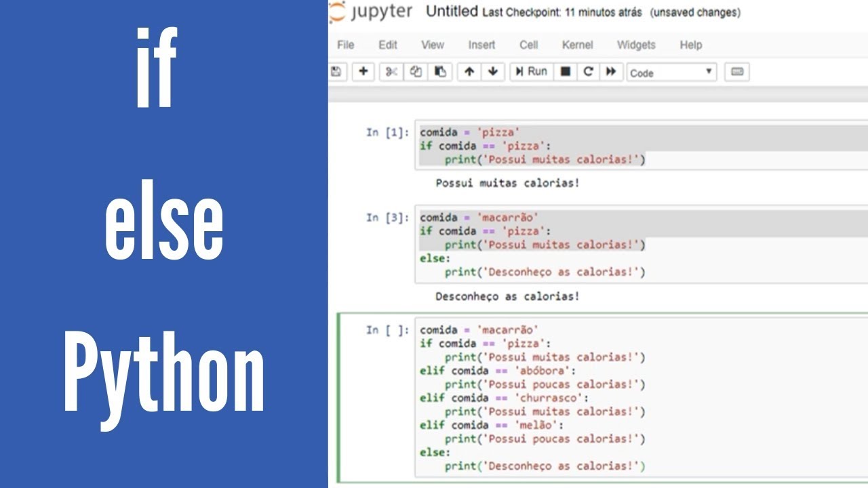Open the cell type Code dropdown
Screen dimensions: 868x488
point(671,73)
